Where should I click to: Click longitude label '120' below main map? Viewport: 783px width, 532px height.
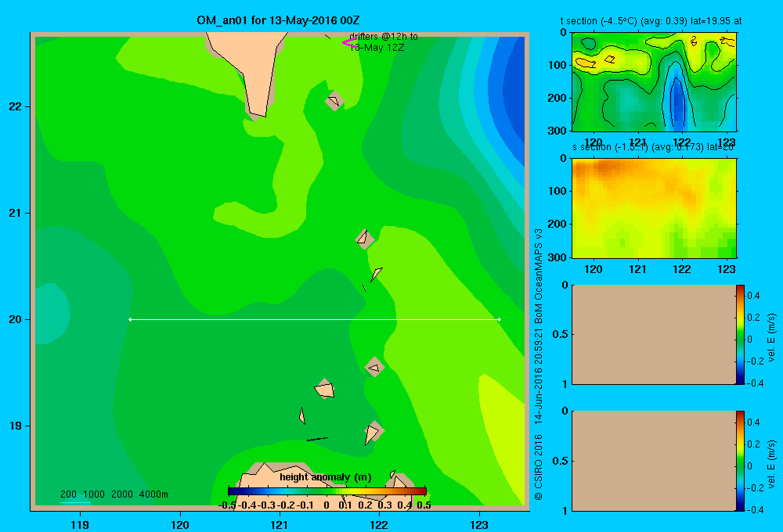tap(180, 524)
